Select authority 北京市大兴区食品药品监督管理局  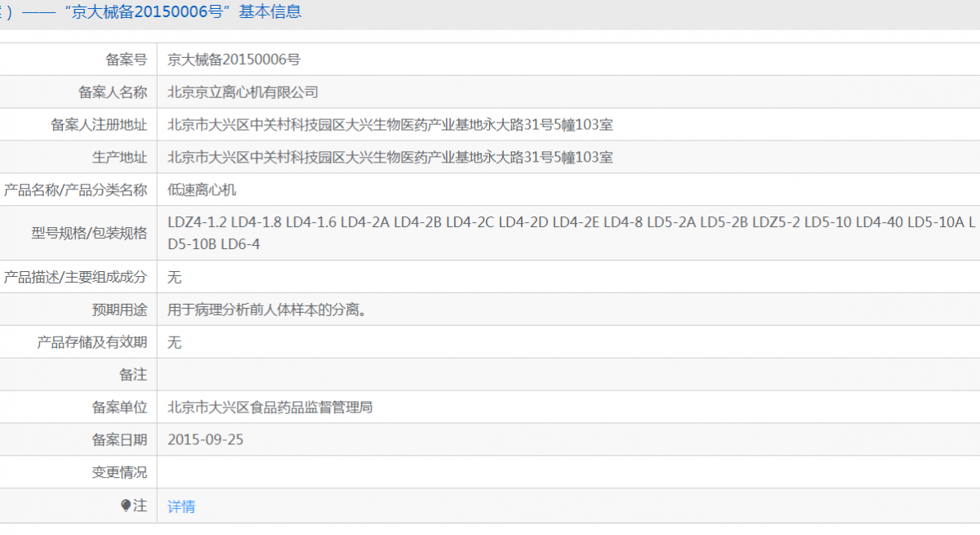(x=270, y=408)
